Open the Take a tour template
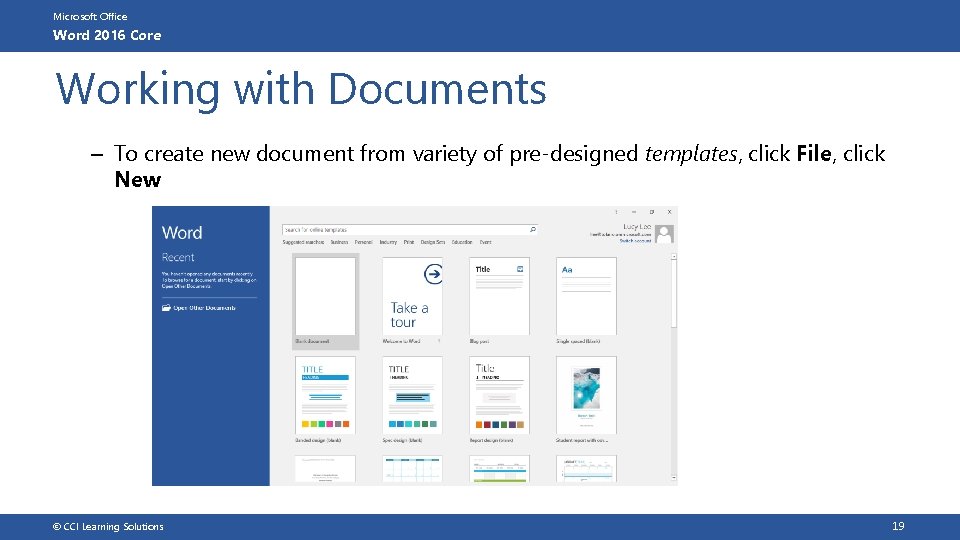The height and width of the screenshot is (540, 960). pos(412,296)
